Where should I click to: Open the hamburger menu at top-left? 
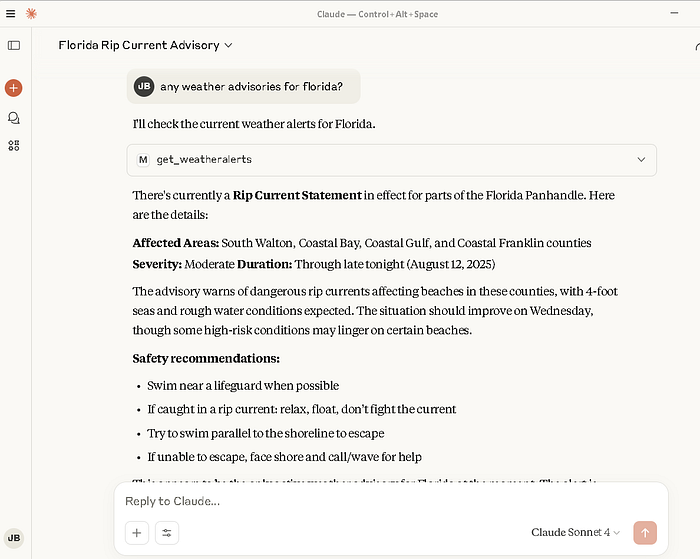(11, 13)
